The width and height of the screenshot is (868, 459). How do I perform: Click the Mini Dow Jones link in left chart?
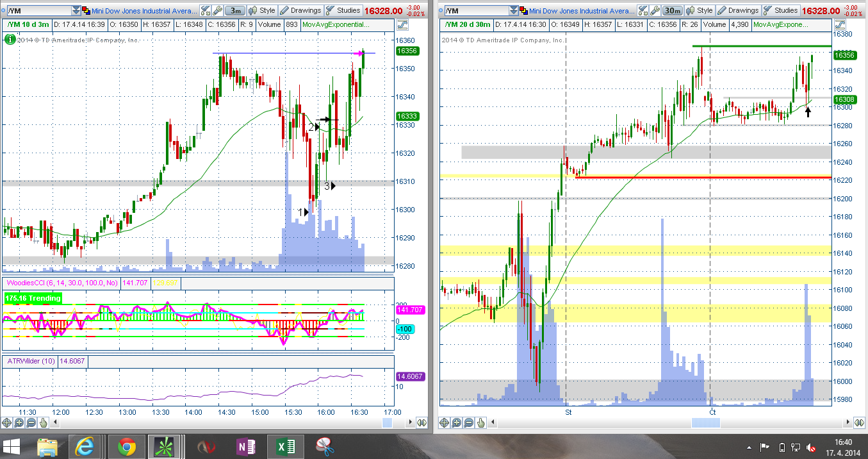coord(145,10)
